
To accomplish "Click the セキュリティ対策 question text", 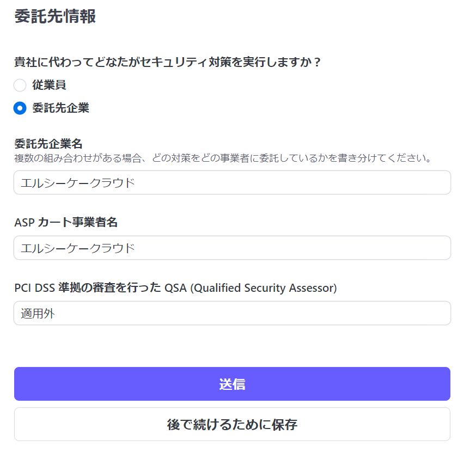I will click(x=167, y=63).
